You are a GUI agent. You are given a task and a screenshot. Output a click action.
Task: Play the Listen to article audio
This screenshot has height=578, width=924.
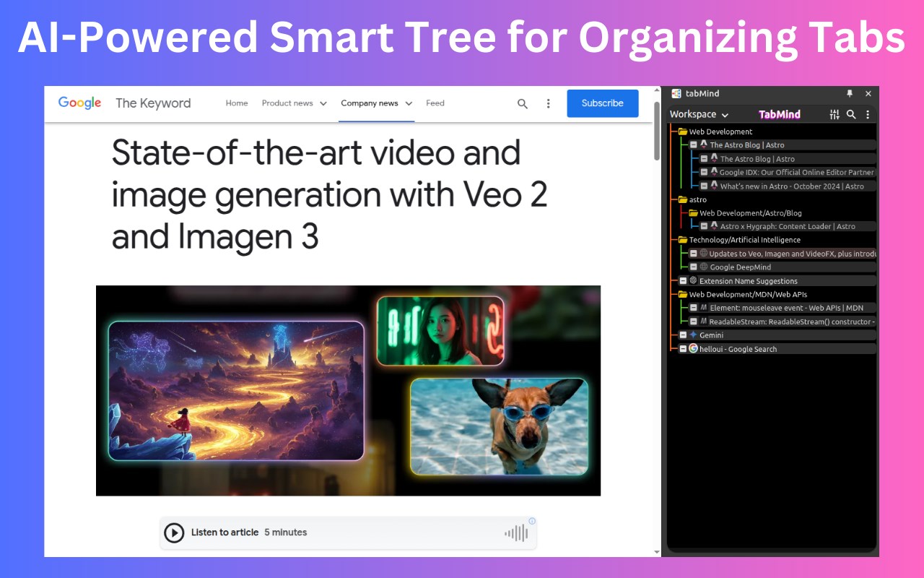click(x=174, y=533)
